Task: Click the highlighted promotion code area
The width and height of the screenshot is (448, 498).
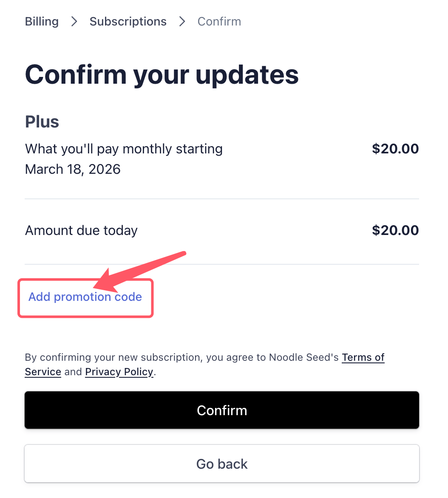Action: (x=85, y=297)
